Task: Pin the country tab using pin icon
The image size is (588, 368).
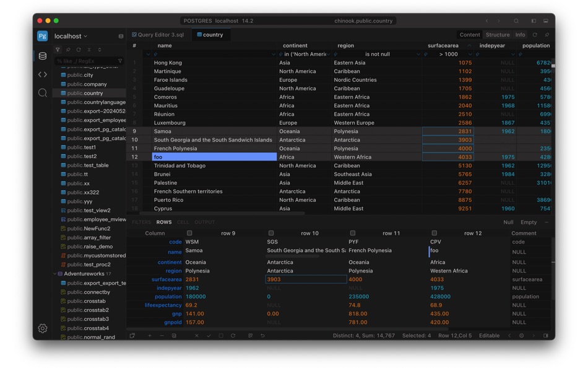Action: click(547, 35)
